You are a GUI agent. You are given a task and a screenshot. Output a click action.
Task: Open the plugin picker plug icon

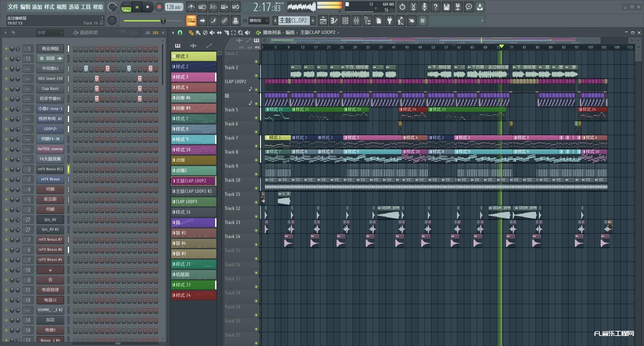pyautogui.click(x=389, y=21)
